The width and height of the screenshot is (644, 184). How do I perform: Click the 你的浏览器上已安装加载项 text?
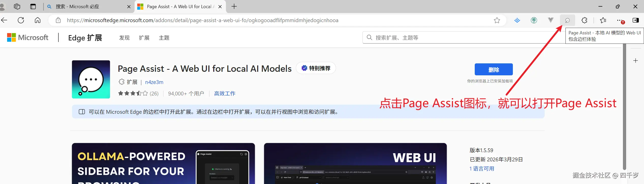pyautogui.click(x=490, y=81)
